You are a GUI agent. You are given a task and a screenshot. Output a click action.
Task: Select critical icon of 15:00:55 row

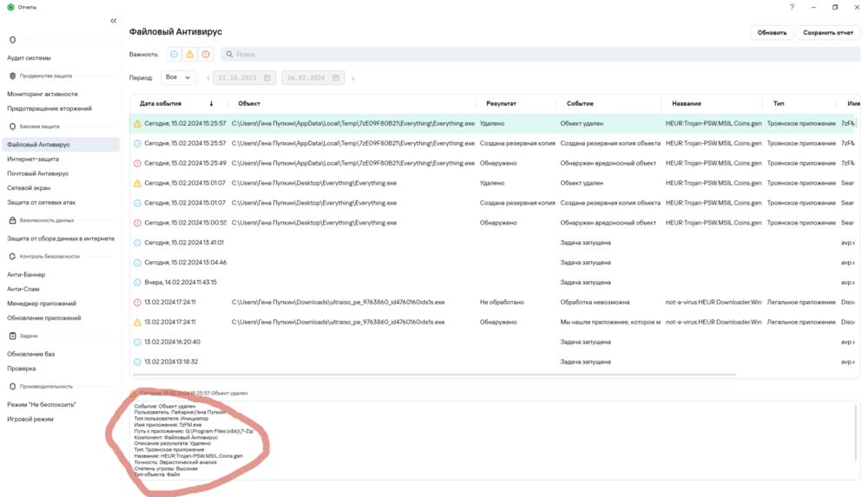137,223
